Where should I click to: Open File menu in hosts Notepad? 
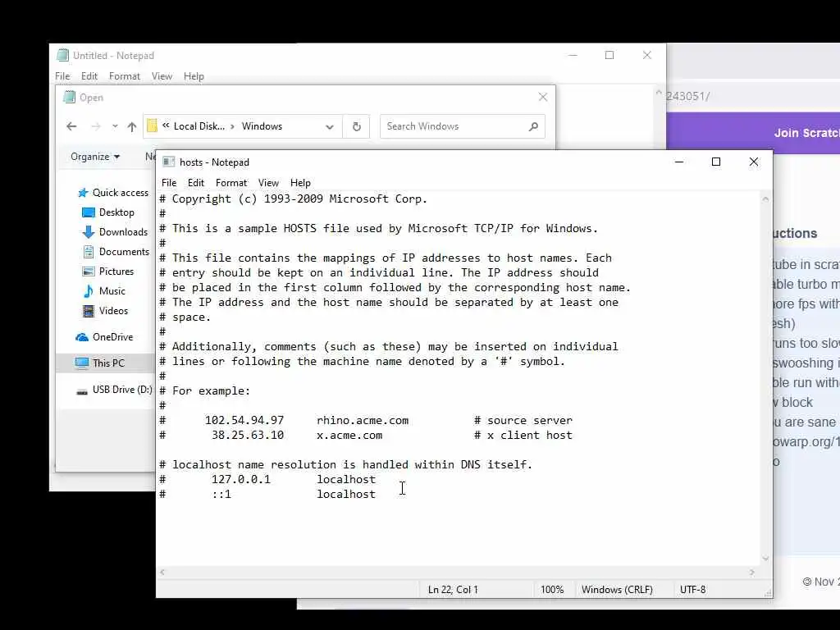(169, 183)
